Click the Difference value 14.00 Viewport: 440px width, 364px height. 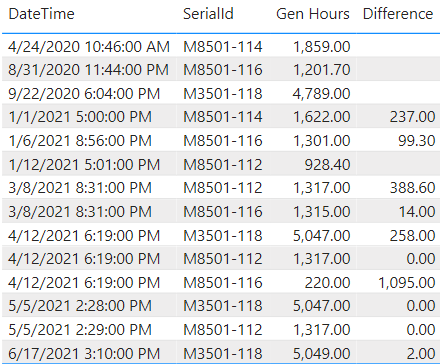point(417,212)
